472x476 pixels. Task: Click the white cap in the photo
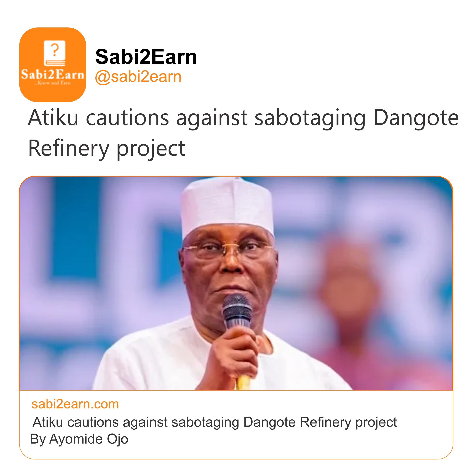pos(227,205)
